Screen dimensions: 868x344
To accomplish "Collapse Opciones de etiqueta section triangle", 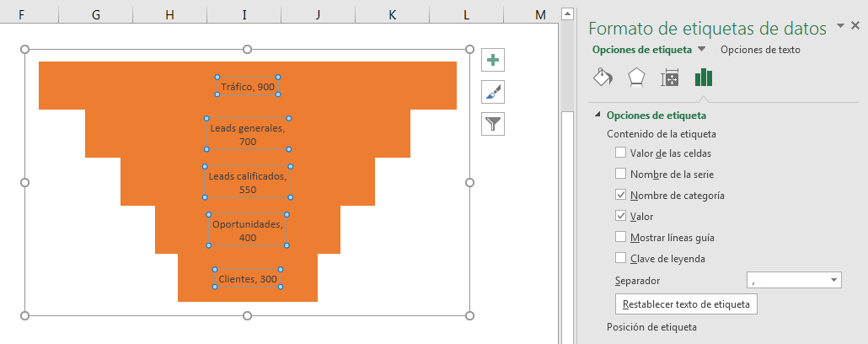I will (597, 116).
